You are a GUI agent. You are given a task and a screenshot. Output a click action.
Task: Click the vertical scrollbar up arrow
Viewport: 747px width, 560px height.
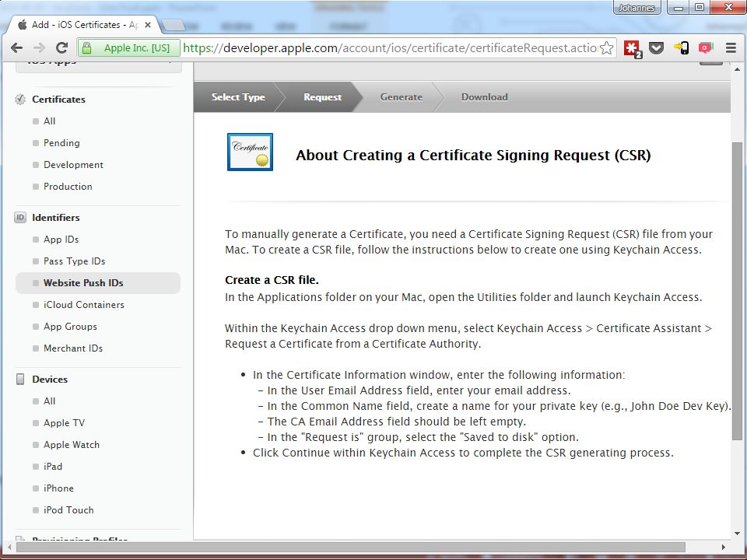[x=737, y=69]
